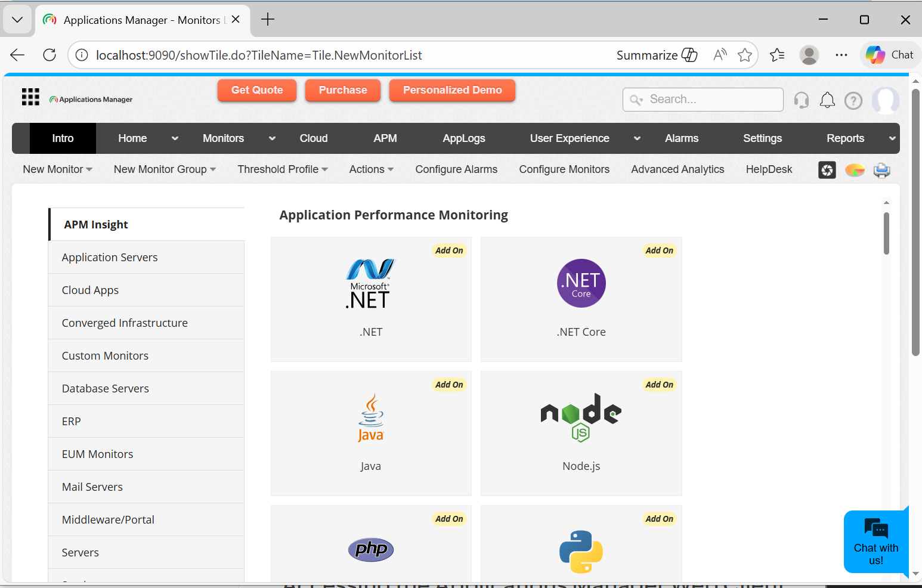Click the Personalized Demo button

coord(452,90)
